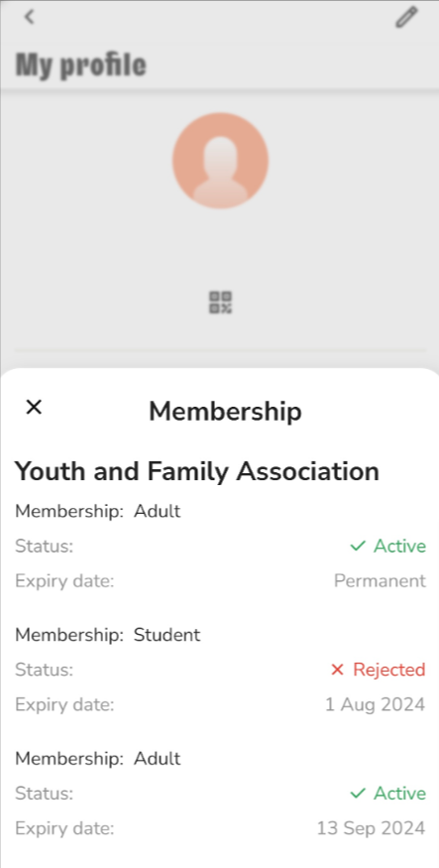Viewport: 439px width, 868px height.
Task: Click the My profile header title
Action: [80, 64]
